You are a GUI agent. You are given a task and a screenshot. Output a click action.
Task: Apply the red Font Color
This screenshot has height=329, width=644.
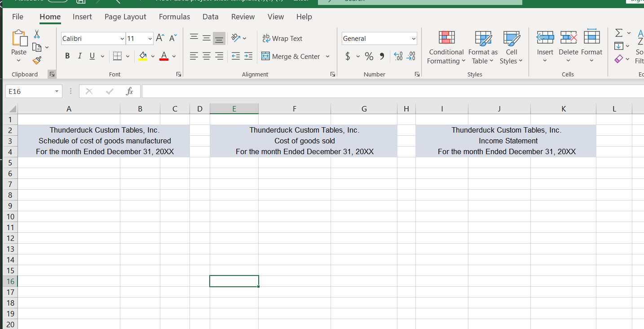tap(164, 56)
